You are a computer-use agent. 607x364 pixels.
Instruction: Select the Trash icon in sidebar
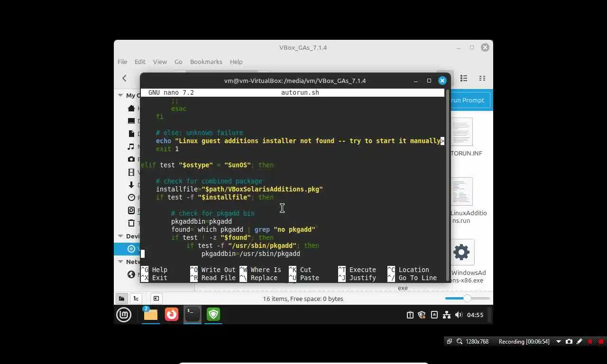click(x=131, y=223)
